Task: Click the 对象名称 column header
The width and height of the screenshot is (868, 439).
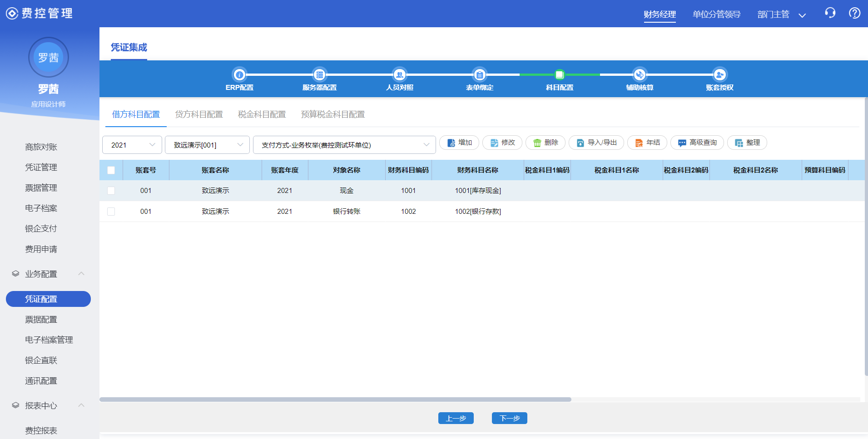Action: [347, 170]
